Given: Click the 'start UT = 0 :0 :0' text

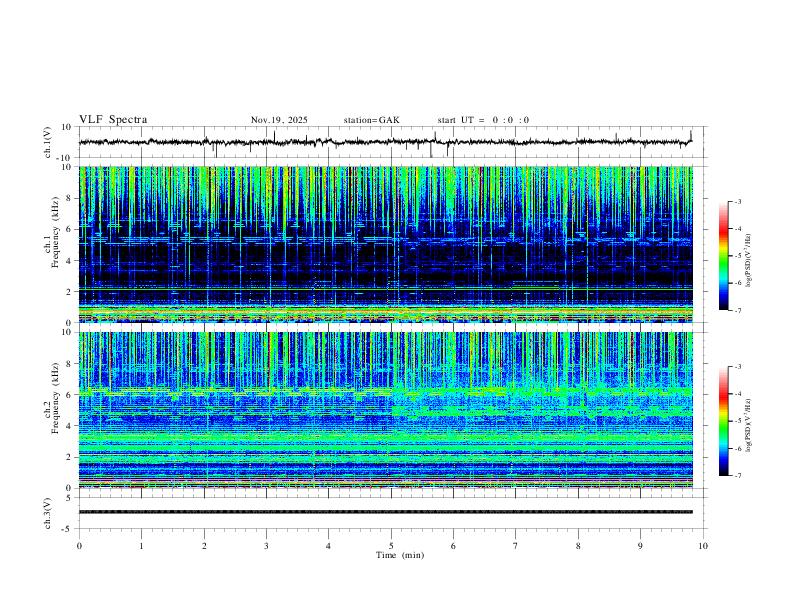Looking at the screenshot, I should click(483, 120).
